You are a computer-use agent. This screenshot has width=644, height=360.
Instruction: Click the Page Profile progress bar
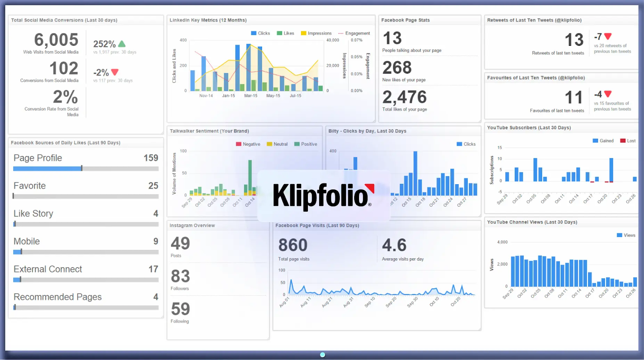86,169
